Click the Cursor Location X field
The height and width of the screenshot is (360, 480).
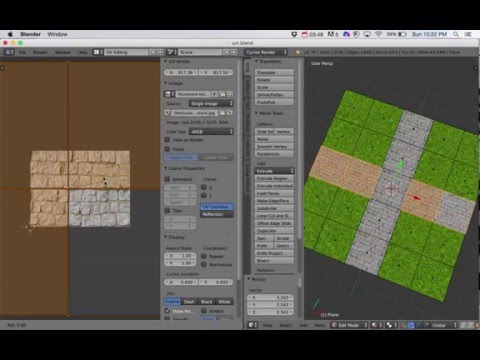click(x=181, y=282)
